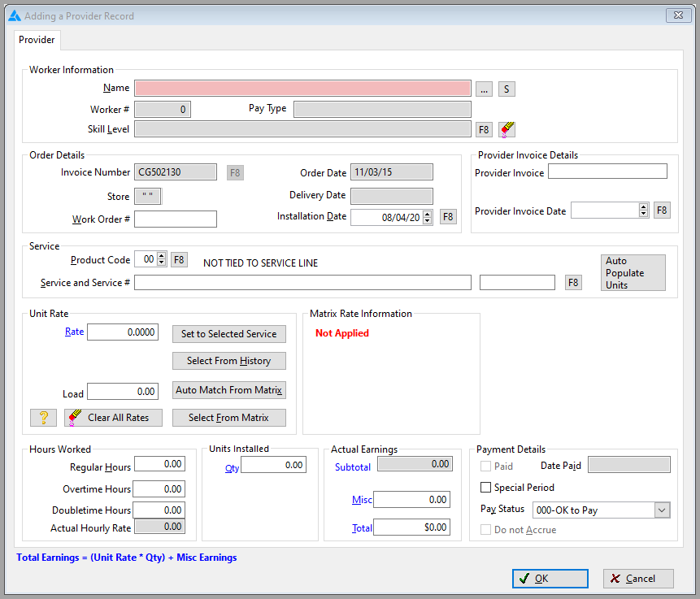
Task: Click the Product Code spinner arrows
Action: (x=162, y=259)
